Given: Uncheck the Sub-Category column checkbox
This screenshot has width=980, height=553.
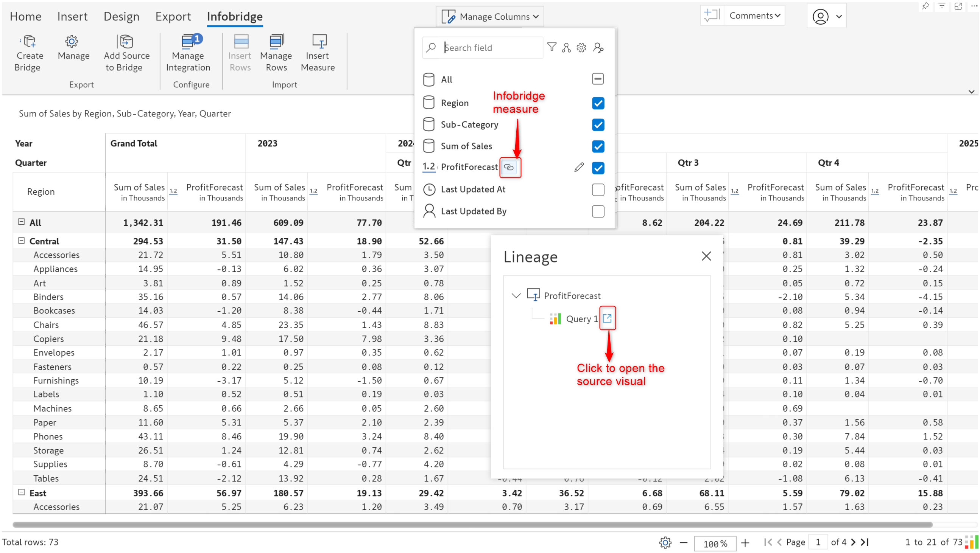Looking at the screenshot, I should (598, 125).
